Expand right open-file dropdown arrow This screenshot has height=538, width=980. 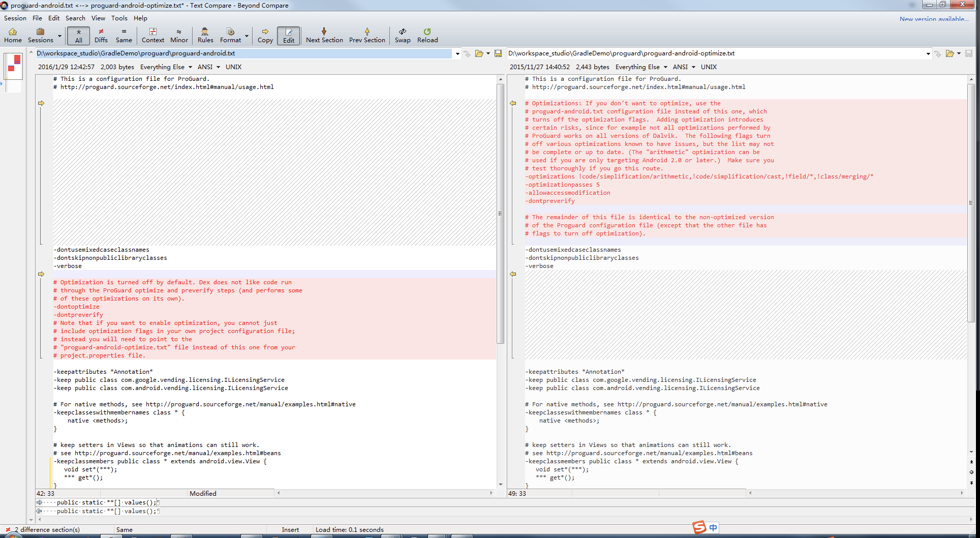[x=959, y=53]
